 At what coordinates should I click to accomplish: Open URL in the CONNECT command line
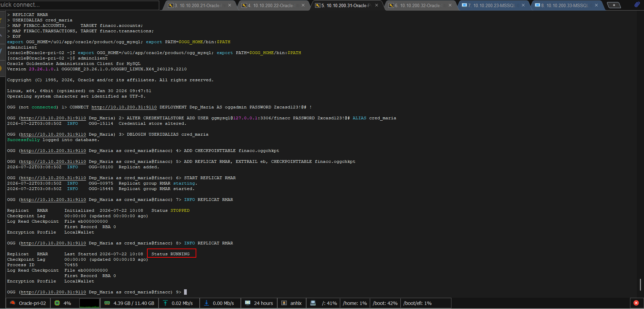pos(124,107)
